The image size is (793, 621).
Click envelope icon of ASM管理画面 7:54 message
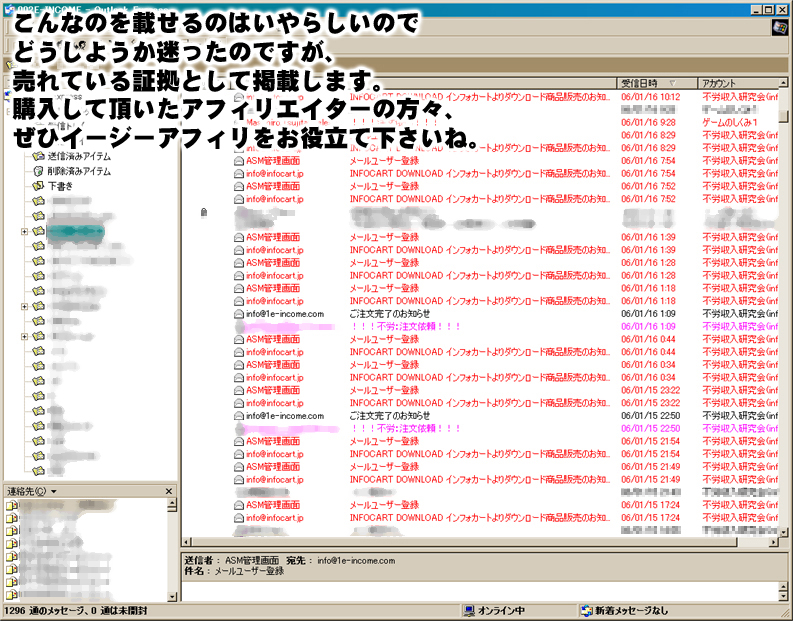(239, 161)
